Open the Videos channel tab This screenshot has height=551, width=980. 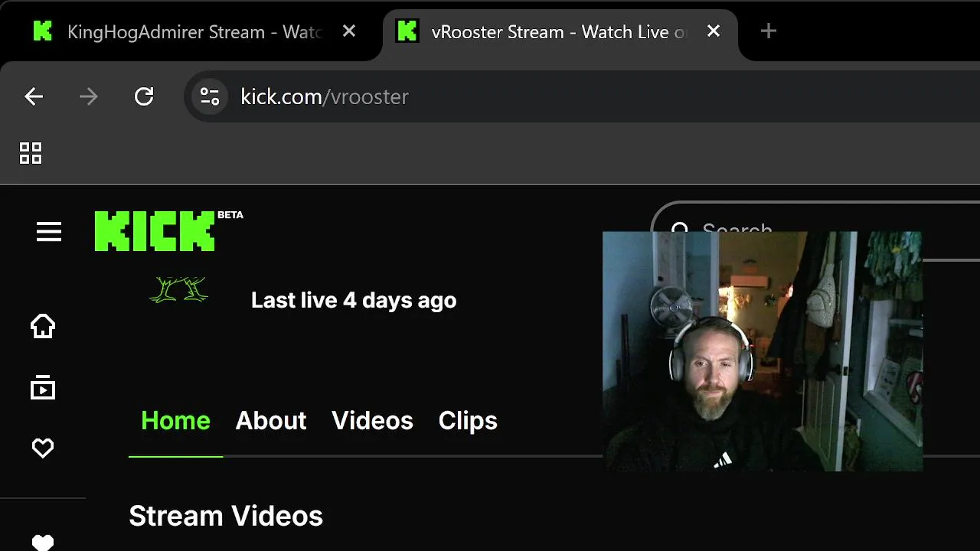[x=372, y=420]
